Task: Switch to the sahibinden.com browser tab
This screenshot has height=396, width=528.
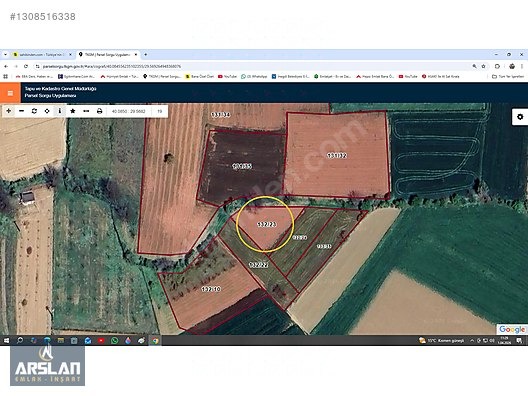Action: tap(42, 55)
